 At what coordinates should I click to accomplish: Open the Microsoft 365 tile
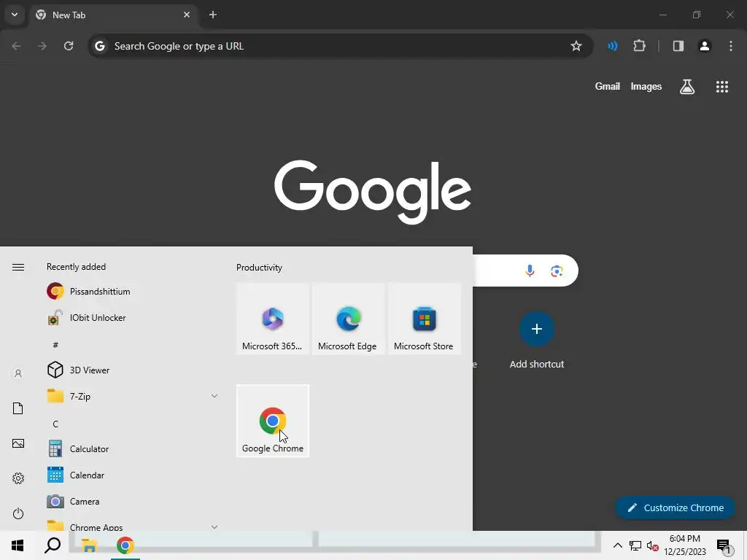273,319
